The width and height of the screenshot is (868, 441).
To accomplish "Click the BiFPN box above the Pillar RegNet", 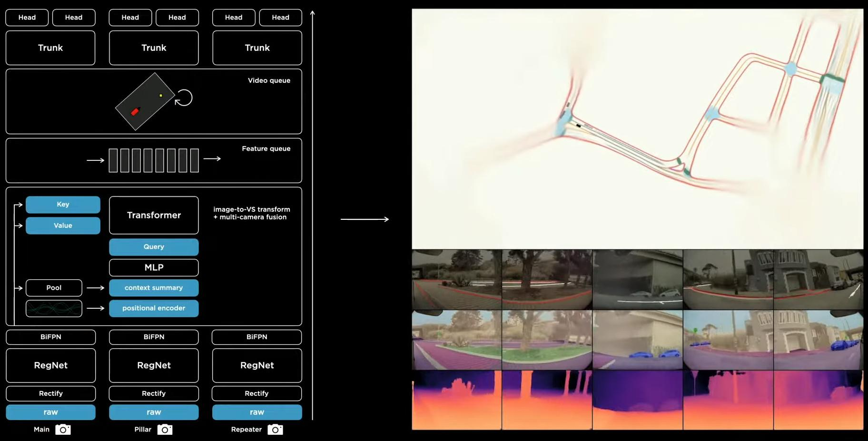I will tap(154, 337).
